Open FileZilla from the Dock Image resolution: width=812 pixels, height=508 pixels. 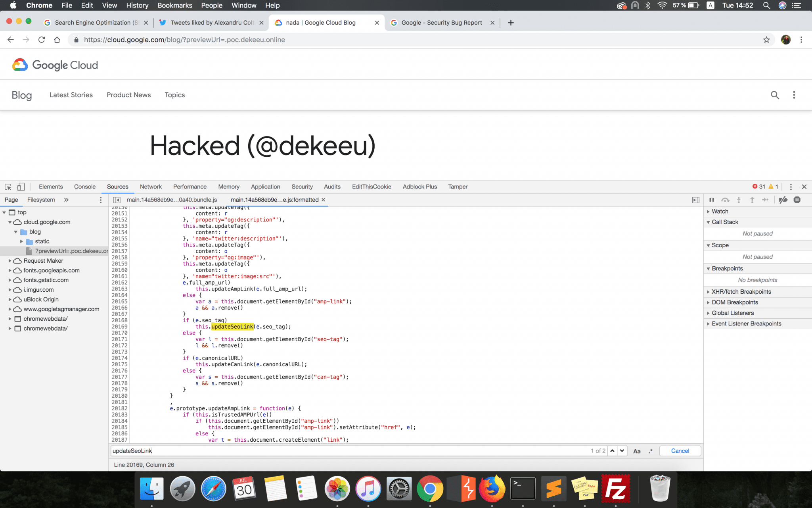coord(615,488)
